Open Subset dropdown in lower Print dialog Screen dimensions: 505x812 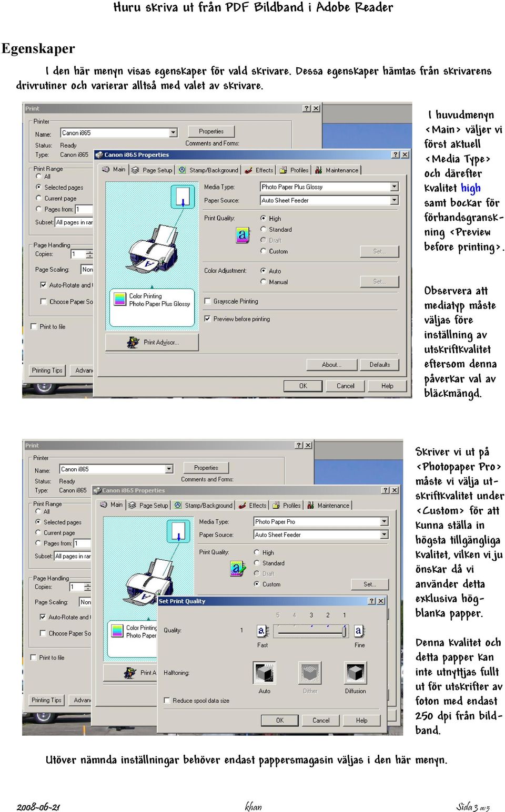point(73,556)
